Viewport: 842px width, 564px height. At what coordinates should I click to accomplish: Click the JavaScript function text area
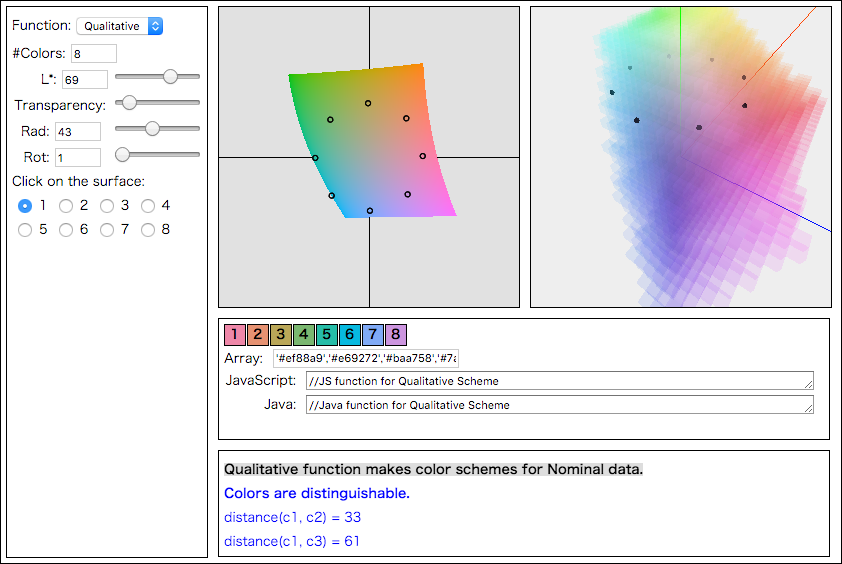560,381
